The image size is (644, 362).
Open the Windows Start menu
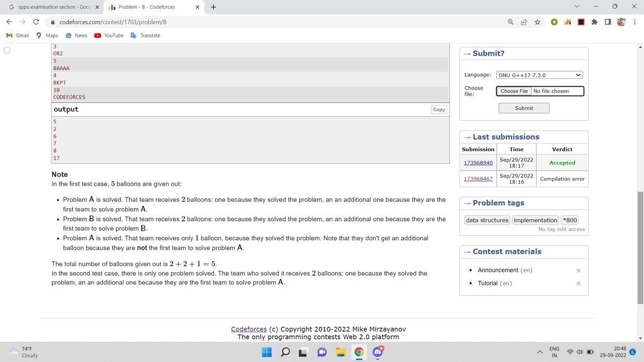[267, 352]
